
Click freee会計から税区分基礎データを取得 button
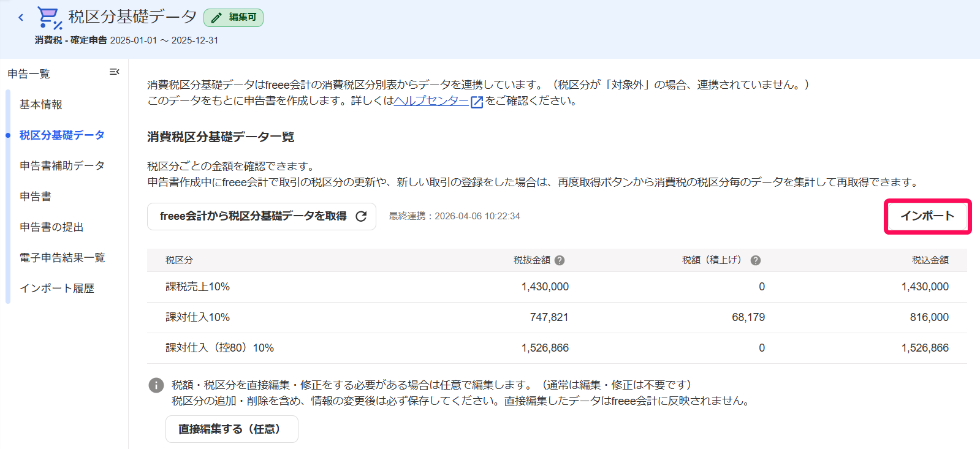click(262, 216)
